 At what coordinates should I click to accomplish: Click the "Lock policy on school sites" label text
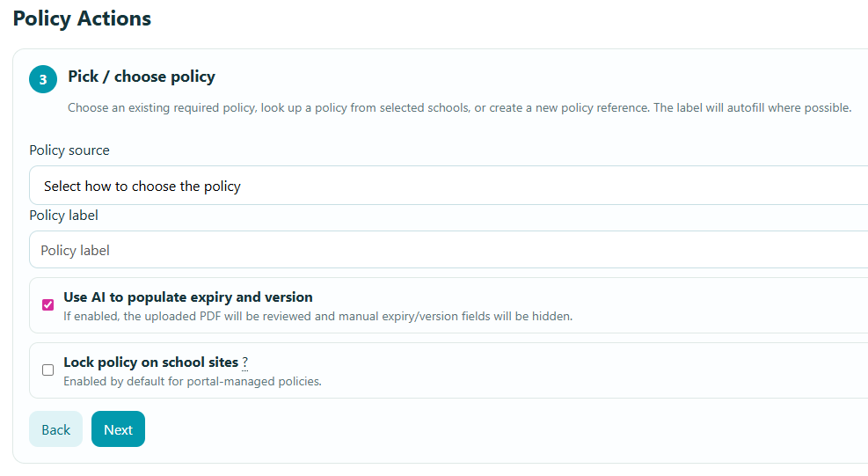pyautogui.click(x=150, y=362)
